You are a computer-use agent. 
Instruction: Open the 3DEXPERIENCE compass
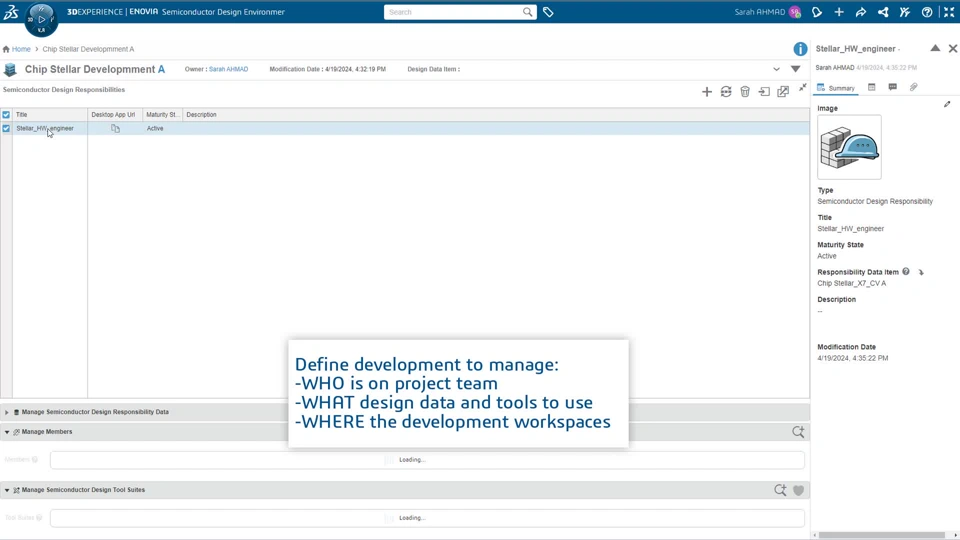pos(41,19)
